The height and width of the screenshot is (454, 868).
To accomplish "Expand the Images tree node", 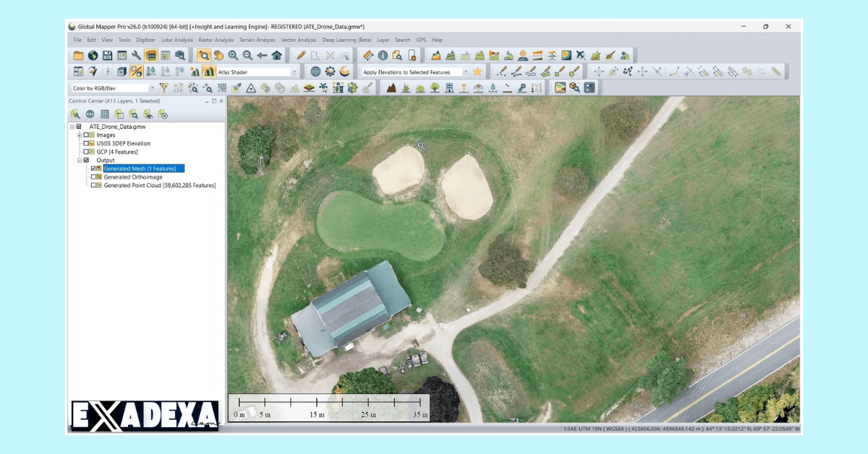I will point(79,135).
